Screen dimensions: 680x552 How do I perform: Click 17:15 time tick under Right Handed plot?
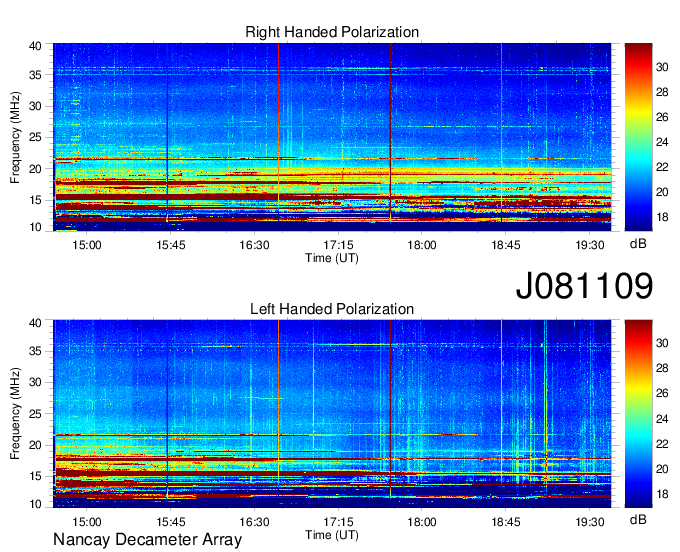coord(338,245)
